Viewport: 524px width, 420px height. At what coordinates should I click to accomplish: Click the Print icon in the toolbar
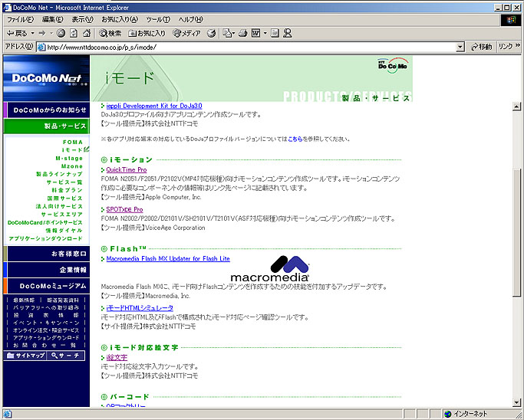(244, 33)
